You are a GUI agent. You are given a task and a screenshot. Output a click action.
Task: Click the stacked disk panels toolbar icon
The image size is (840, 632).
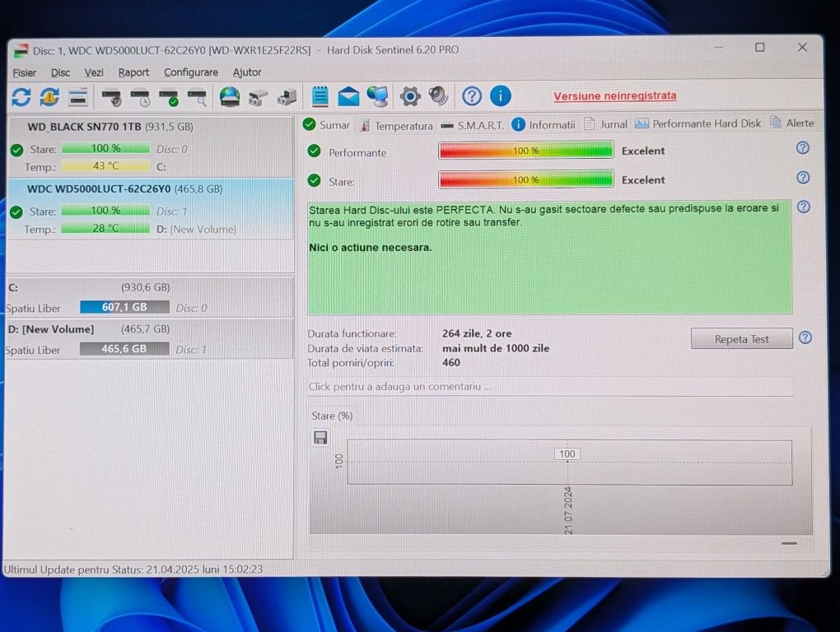[x=78, y=97]
